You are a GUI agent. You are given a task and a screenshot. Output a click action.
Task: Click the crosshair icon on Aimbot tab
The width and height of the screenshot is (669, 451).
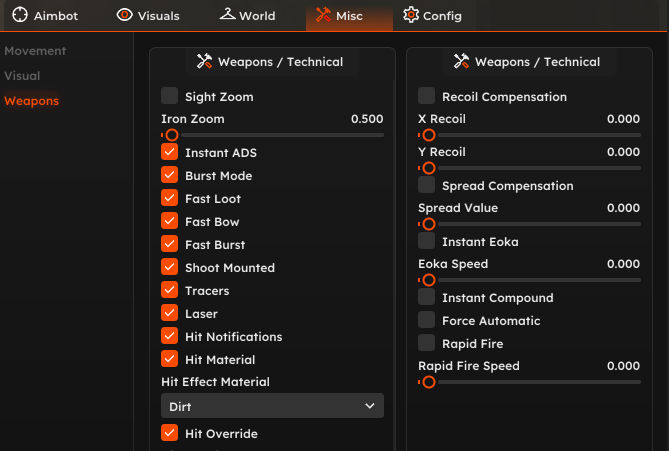coord(20,15)
